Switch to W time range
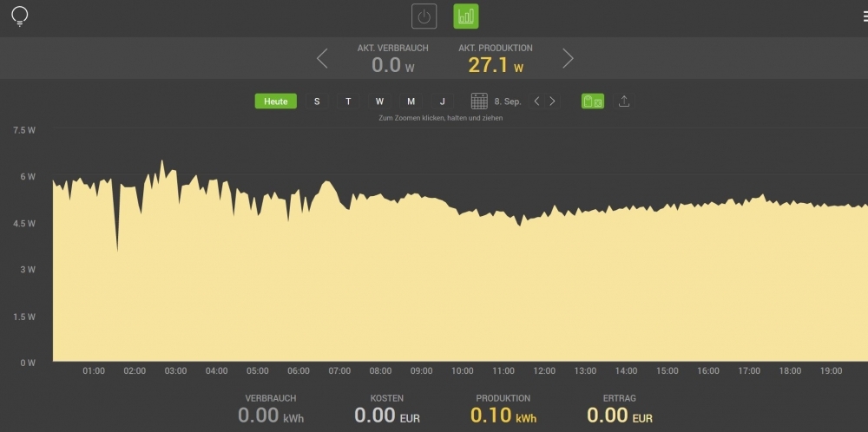Viewport: 868px width, 432px height. 379,101
